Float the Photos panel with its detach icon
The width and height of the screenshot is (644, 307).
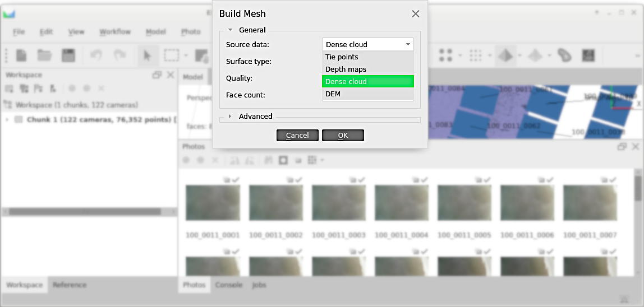[x=622, y=147]
